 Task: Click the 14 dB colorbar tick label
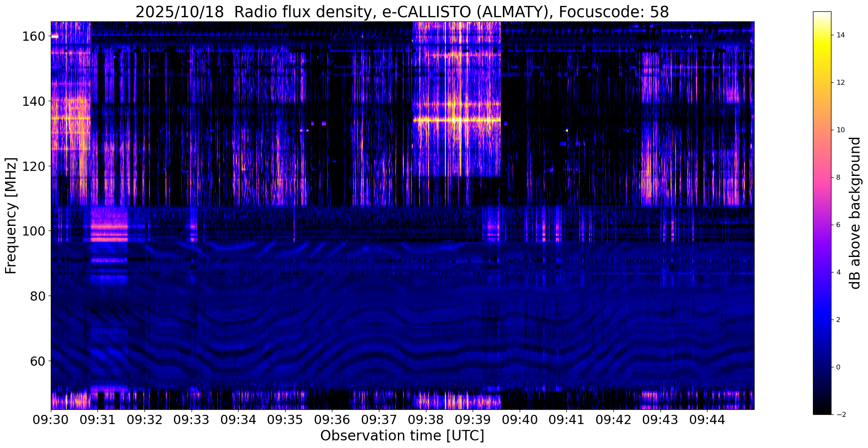tap(840, 35)
